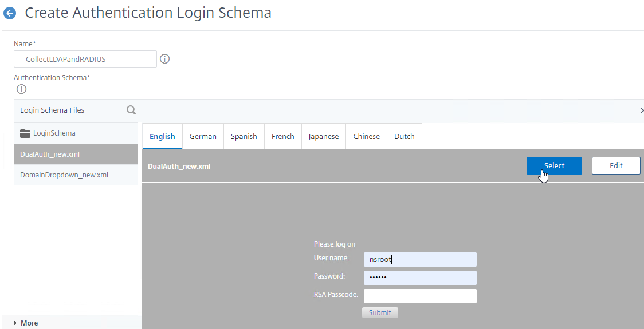This screenshot has height=329, width=644.
Task: Click info icon below Authentication Schema label
Action: click(21, 89)
